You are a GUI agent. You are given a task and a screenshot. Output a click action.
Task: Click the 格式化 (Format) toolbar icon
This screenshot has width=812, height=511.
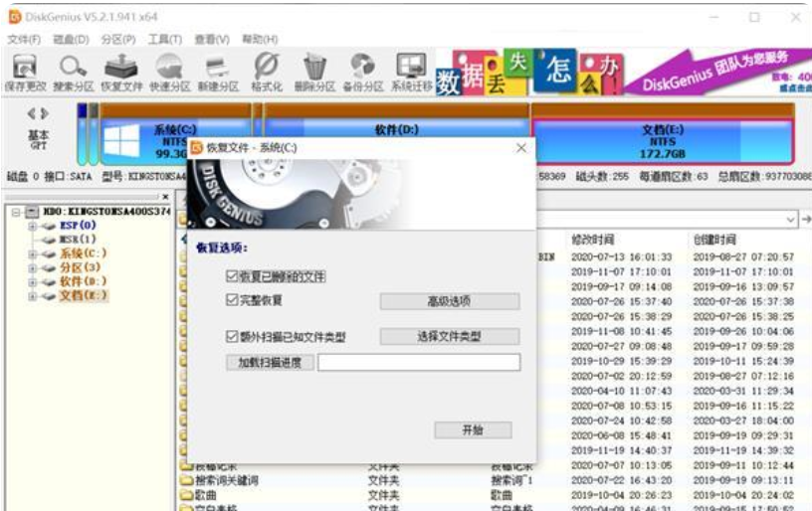[x=266, y=72]
